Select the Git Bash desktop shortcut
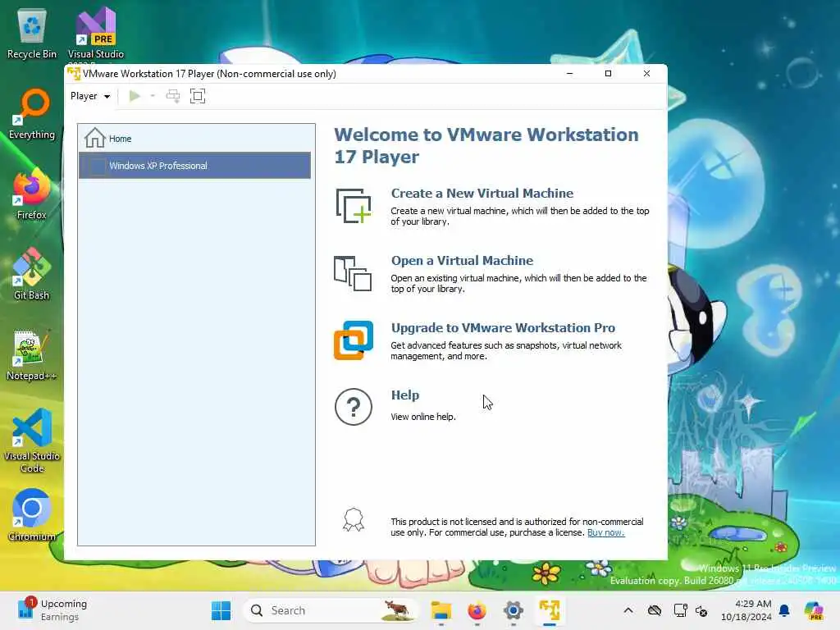The width and height of the screenshot is (840, 630). [x=32, y=274]
